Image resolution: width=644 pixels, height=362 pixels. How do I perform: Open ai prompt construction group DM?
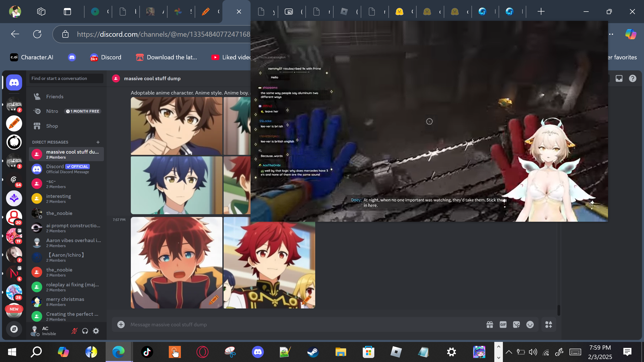(66, 228)
